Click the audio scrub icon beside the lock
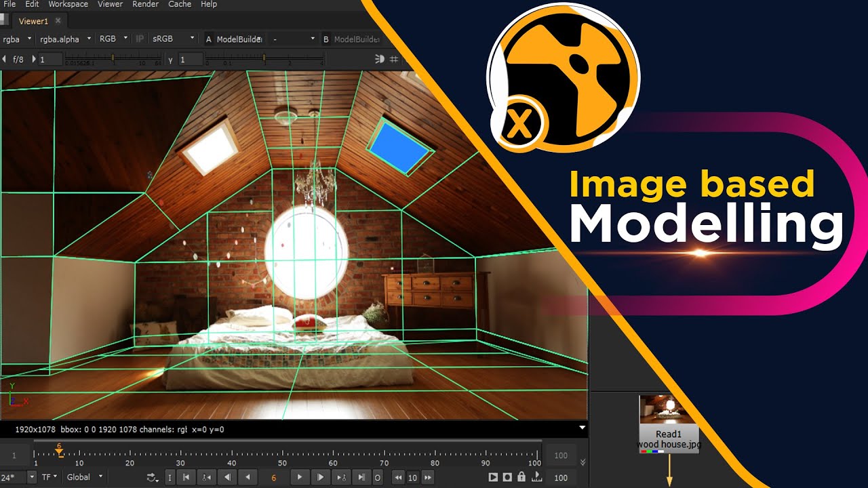The image size is (868, 488). click(x=536, y=477)
